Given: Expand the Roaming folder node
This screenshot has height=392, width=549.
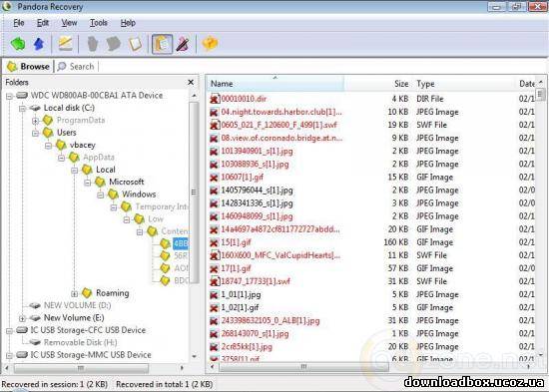Looking at the screenshot, I should click(x=74, y=293).
